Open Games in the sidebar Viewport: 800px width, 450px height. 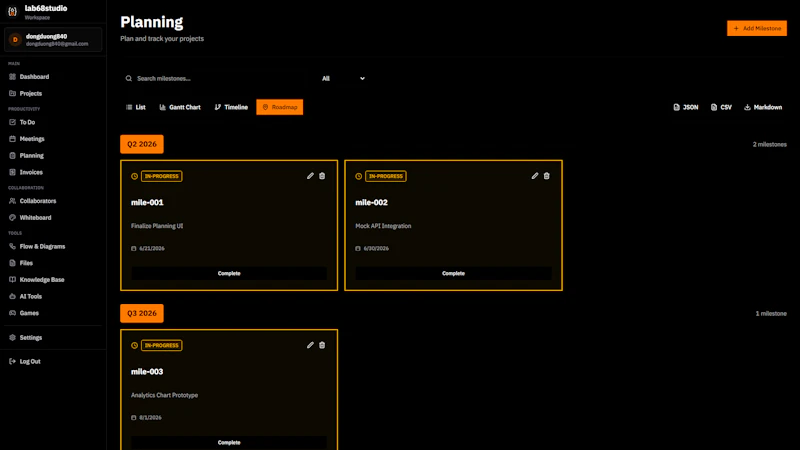(53, 313)
